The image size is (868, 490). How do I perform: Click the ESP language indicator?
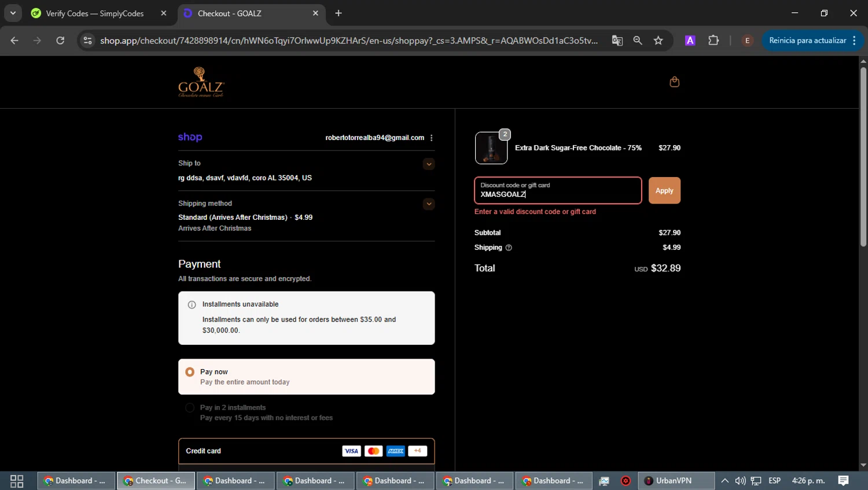[774, 481]
